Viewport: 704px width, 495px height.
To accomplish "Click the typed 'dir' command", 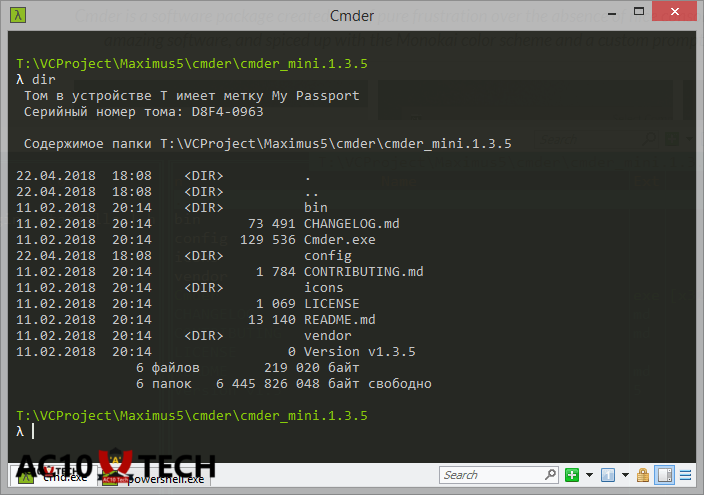I will click(44, 80).
